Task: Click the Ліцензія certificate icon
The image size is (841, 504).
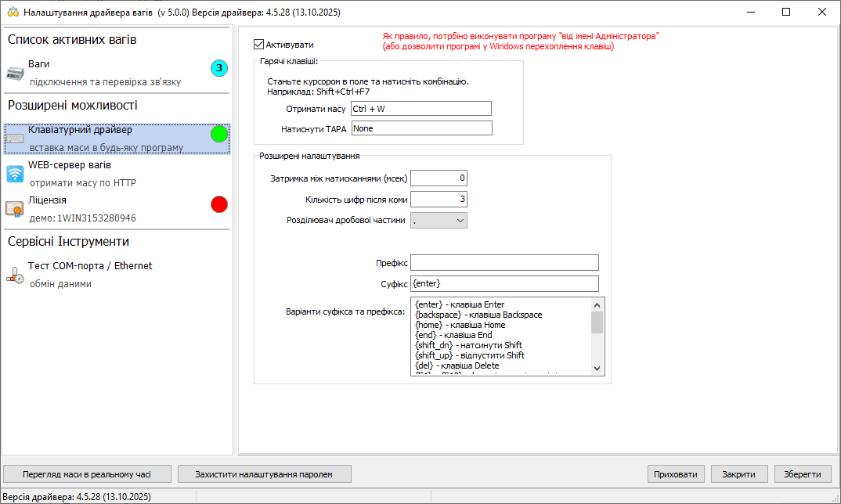Action: coord(16,209)
